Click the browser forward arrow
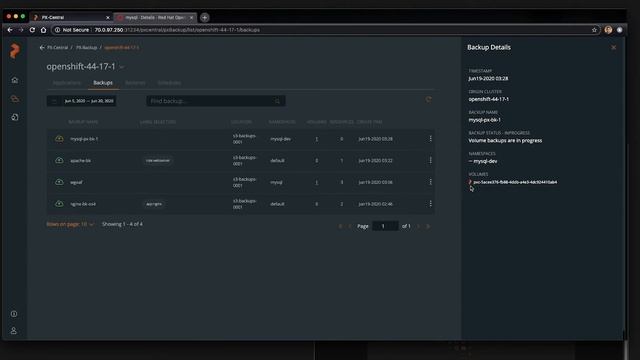The width and height of the screenshot is (640, 360). (x=21, y=30)
